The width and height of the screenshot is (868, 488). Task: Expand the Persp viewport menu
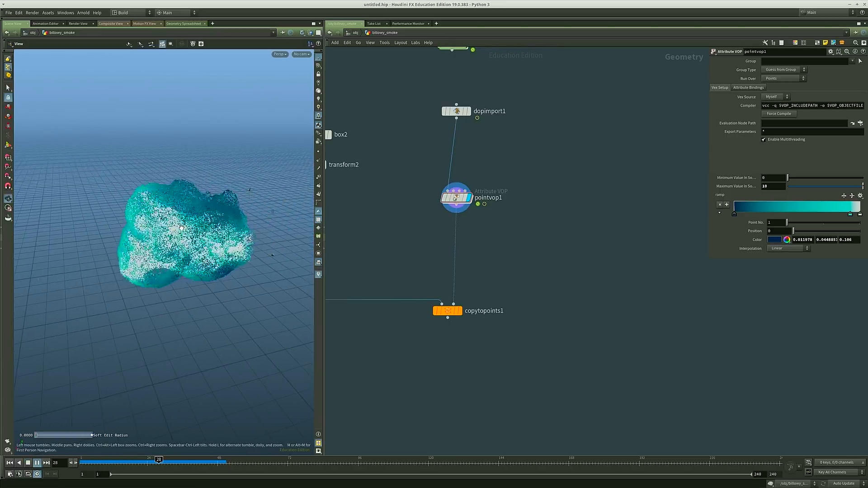(280, 54)
